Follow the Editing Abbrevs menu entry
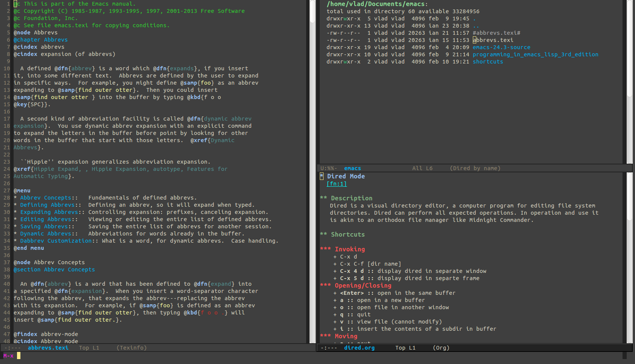This screenshot has width=635, height=364. pyautogui.click(x=46, y=219)
